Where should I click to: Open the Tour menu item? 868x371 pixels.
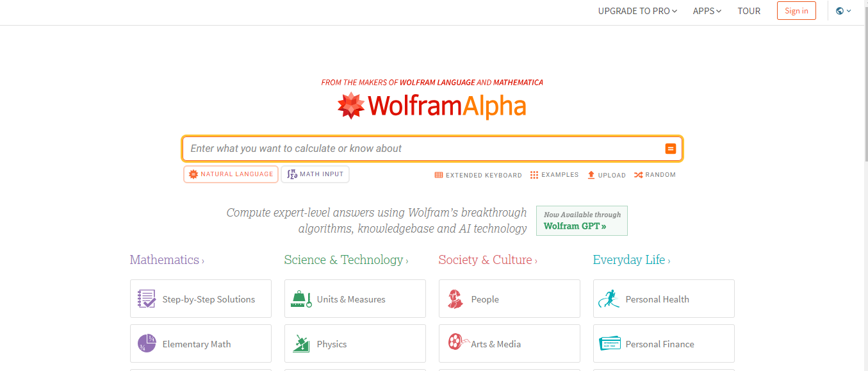pyautogui.click(x=749, y=11)
